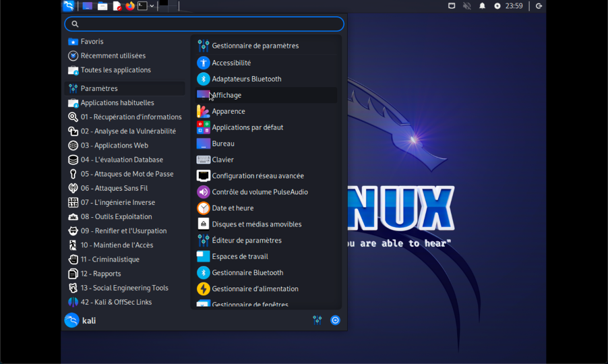
Task: Launch Gestionnaire d'alimentation
Action: [x=255, y=289]
